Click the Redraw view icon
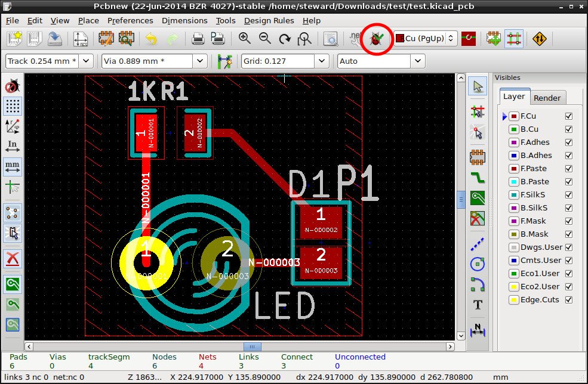 [x=285, y=39]
